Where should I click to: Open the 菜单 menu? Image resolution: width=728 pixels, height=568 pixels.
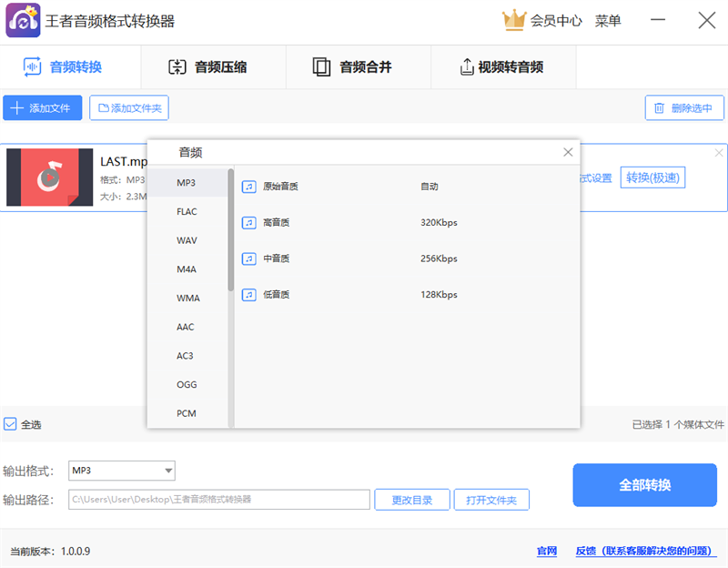pos(608,20)
